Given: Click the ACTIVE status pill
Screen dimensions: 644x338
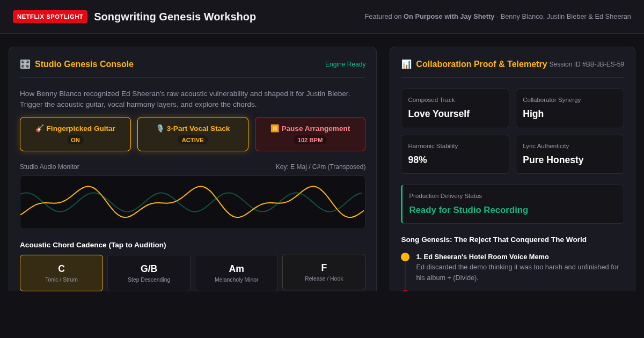Looking at the screenshot, I should (193, 140).
